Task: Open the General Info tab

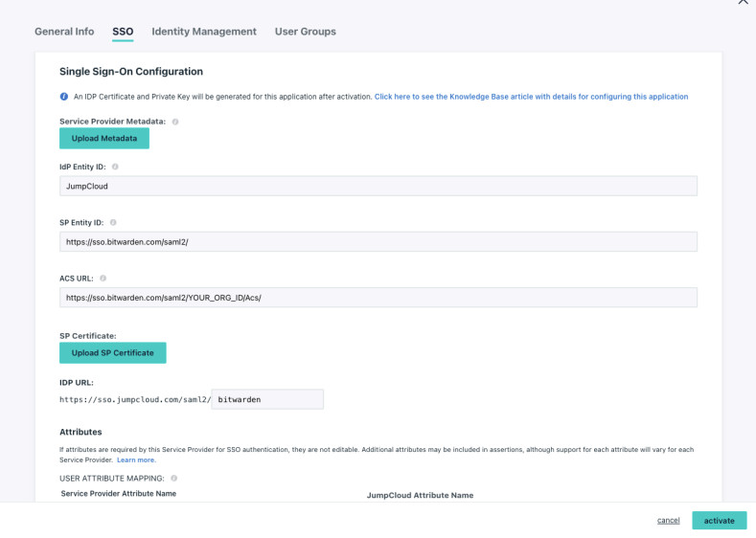Action: tap(64, 32)
